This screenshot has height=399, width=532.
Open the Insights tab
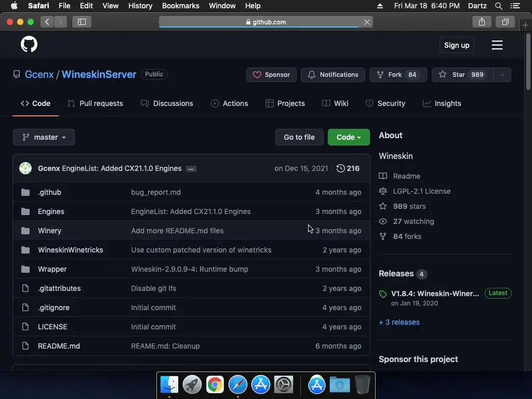(442, 103)
